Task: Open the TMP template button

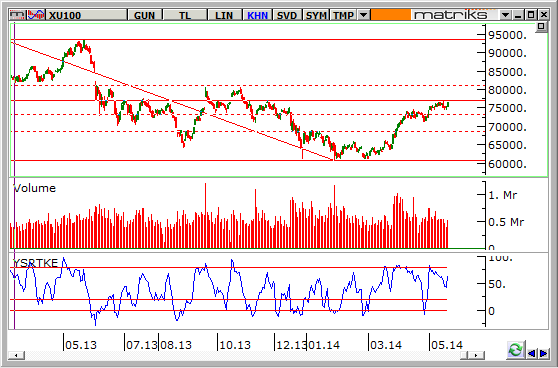Action: click(x=344, y=15)
